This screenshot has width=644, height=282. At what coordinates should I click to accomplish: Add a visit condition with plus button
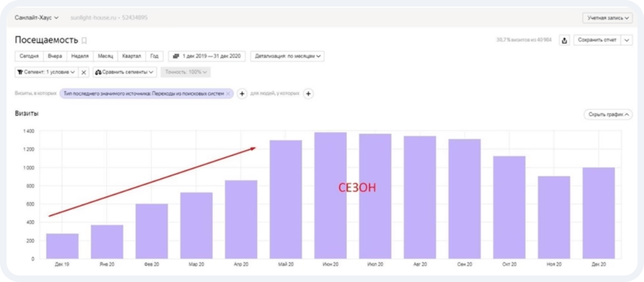242,94
